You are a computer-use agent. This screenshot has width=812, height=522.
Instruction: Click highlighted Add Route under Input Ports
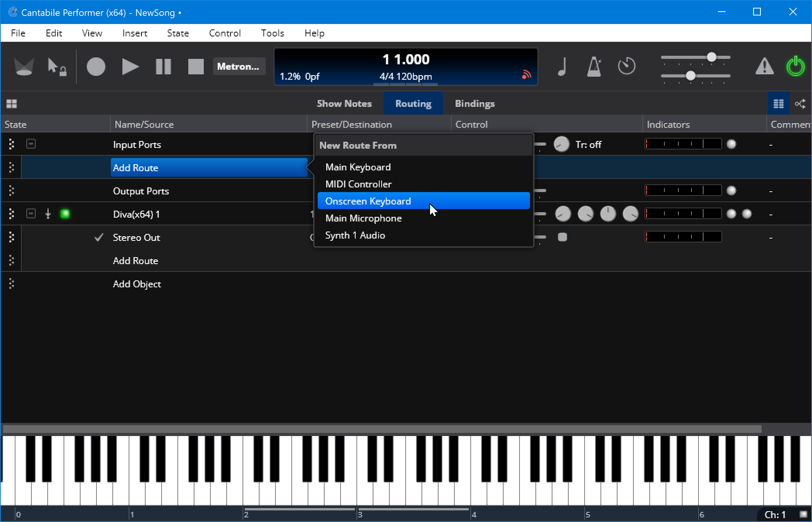(209, 167)
